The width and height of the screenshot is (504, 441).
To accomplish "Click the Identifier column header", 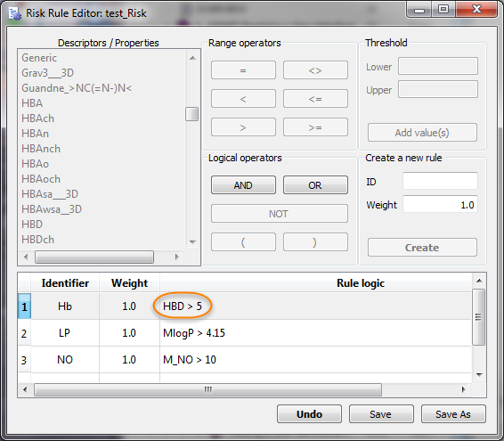I will [x=65, y=283].
